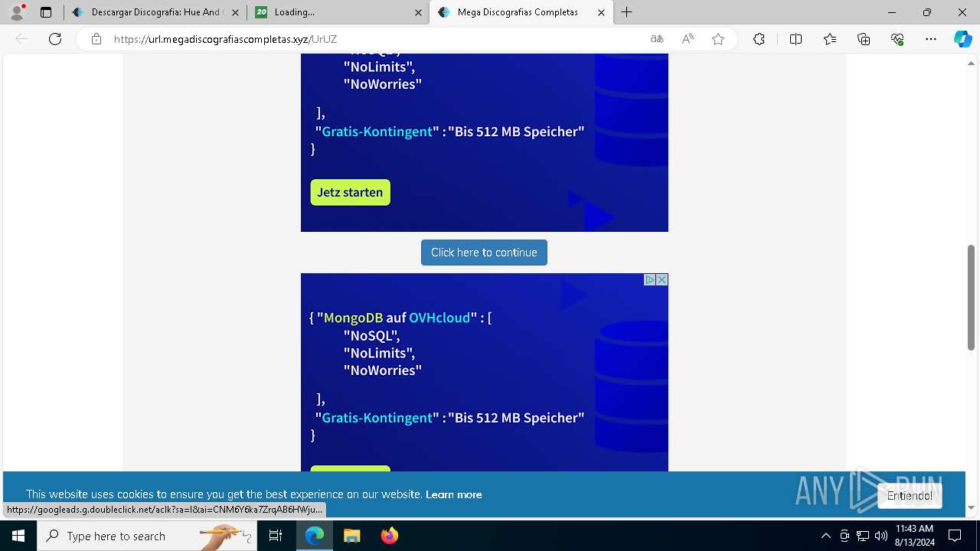This screenshot has width=980, height=551.
Task: Open the Copilot sidebar
Action: click(x=962, y=39)
